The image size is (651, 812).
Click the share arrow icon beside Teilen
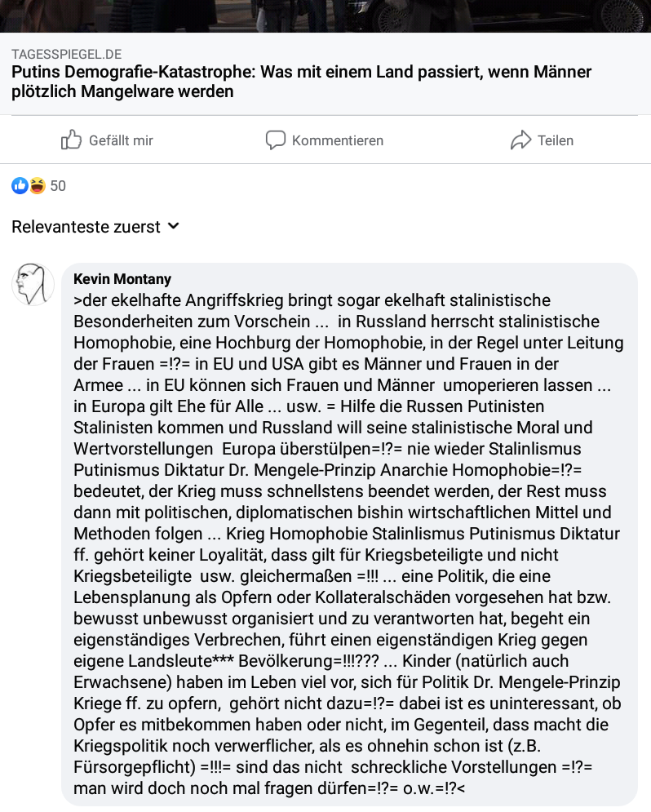[x=520, y=140]
